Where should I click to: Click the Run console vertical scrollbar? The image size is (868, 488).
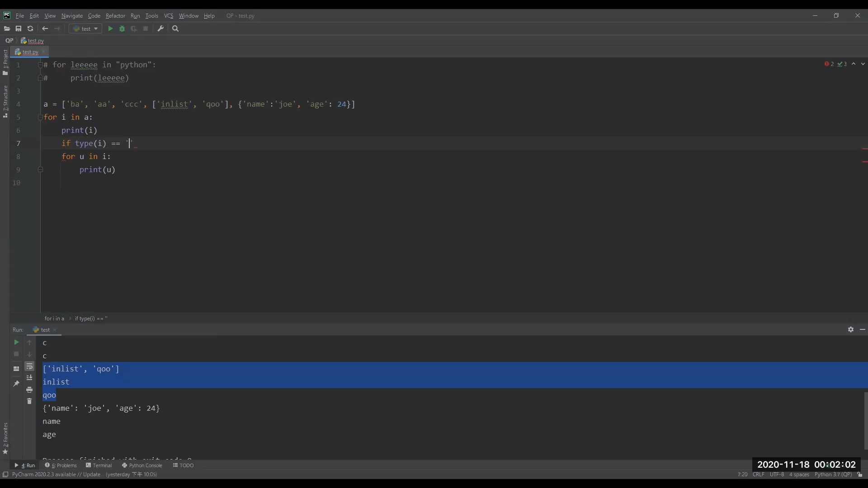coord(865,420)
